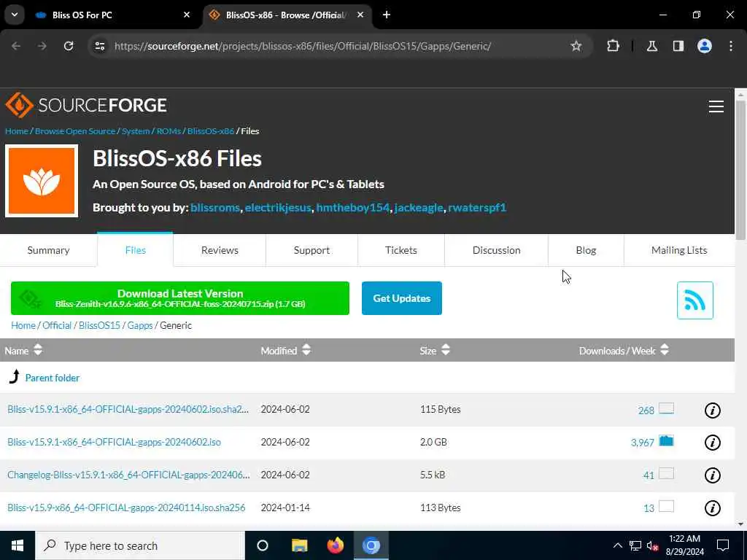This screenshot has width=747, height=560.
Task: Go to Gapps folder in file path
Action: tap(140, 326)
